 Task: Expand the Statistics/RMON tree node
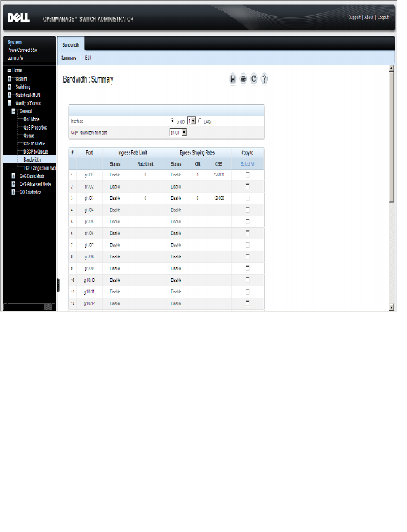pyautogui.click(x=10, y=95)
